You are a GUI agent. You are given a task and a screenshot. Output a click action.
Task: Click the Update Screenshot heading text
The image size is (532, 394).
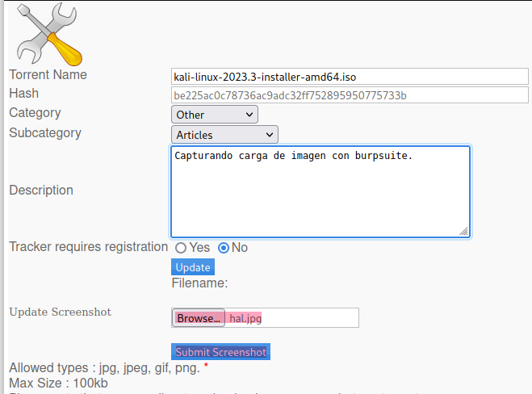tap(60, 312)
